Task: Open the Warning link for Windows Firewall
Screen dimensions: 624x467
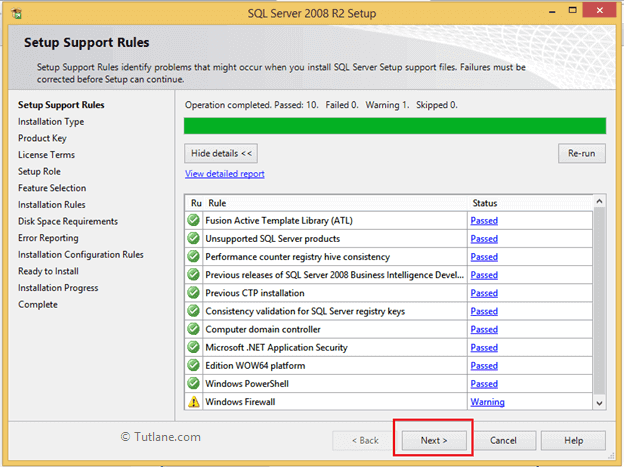Action: [x=488, y=402]
